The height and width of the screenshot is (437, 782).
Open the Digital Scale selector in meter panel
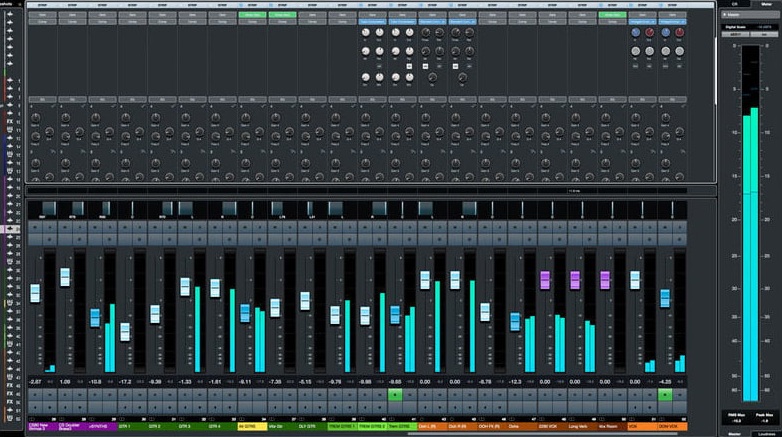(749, 27)
